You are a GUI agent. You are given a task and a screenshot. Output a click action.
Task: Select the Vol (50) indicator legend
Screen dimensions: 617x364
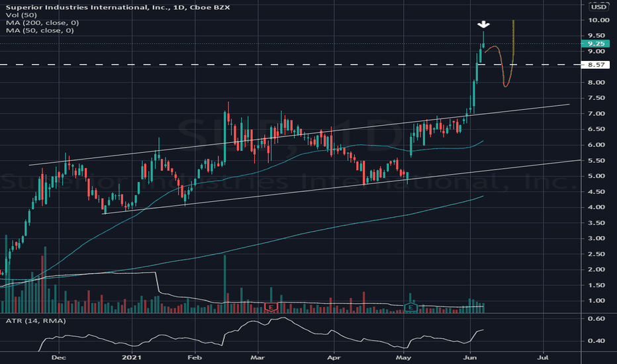coord(21,15)
